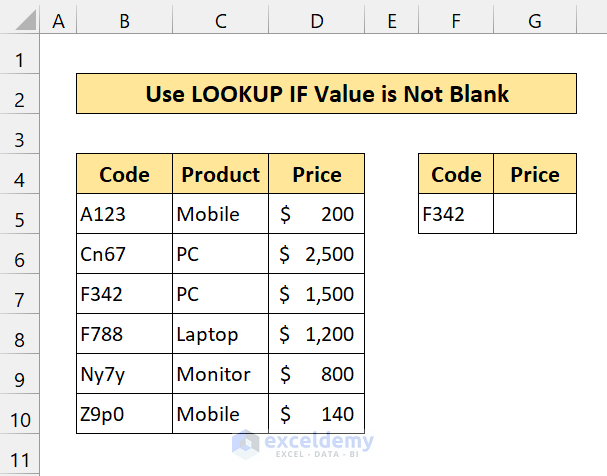
Task: Click the Monitor product cell
Action: pyautogui.click(x=220, y=374)
